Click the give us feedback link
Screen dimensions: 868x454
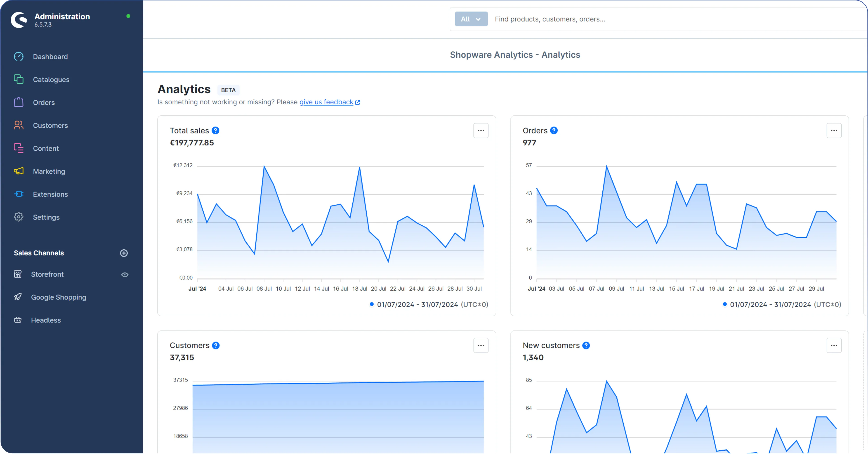pyautogui.click(x=326, y=102)
